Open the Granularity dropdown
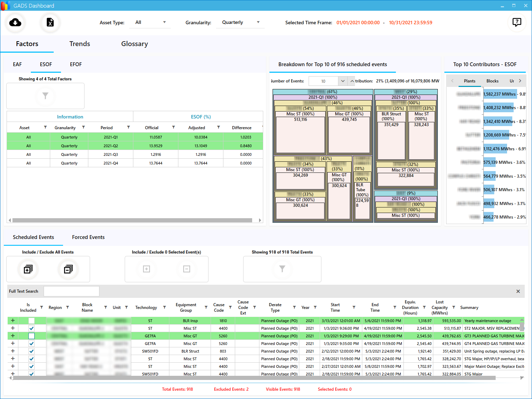The image size is (532, 399). coord(240,23)
